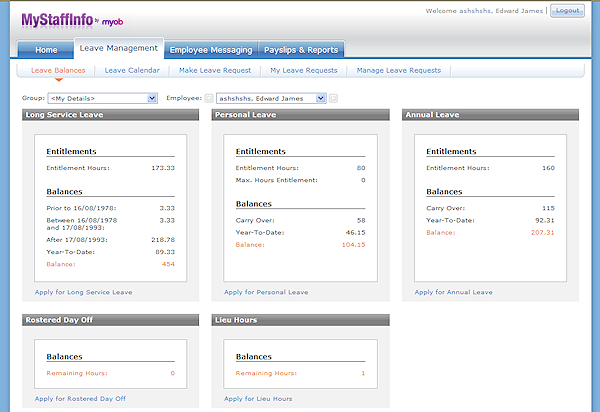The width and height of the screenshot is (600, 412).
Task: View My Leave Requests page
Action: point(302,70)
